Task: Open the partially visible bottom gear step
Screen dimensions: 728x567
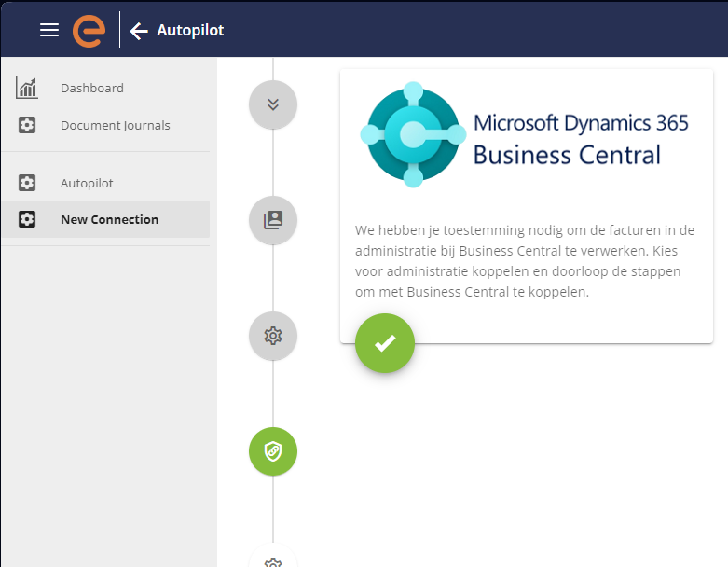Action: (273, 556)
